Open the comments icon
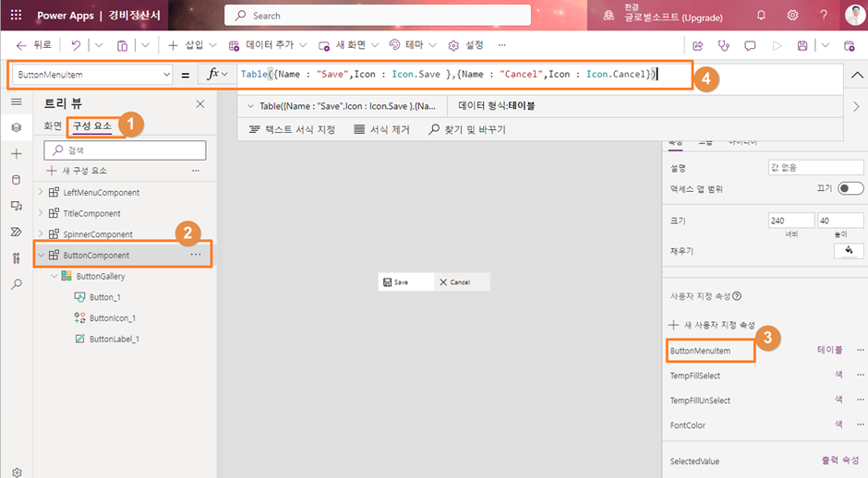Screen dimensions: 868x478 click(x=750, y=45)
